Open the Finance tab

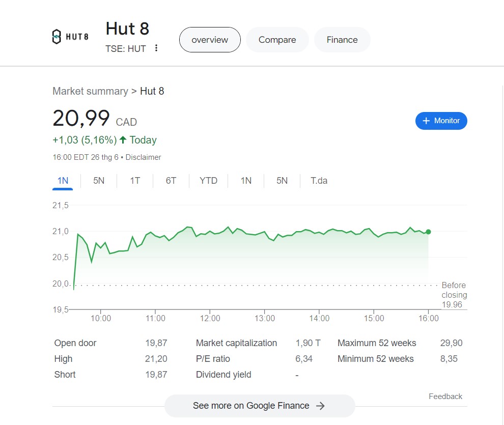[x=342, y=40]
